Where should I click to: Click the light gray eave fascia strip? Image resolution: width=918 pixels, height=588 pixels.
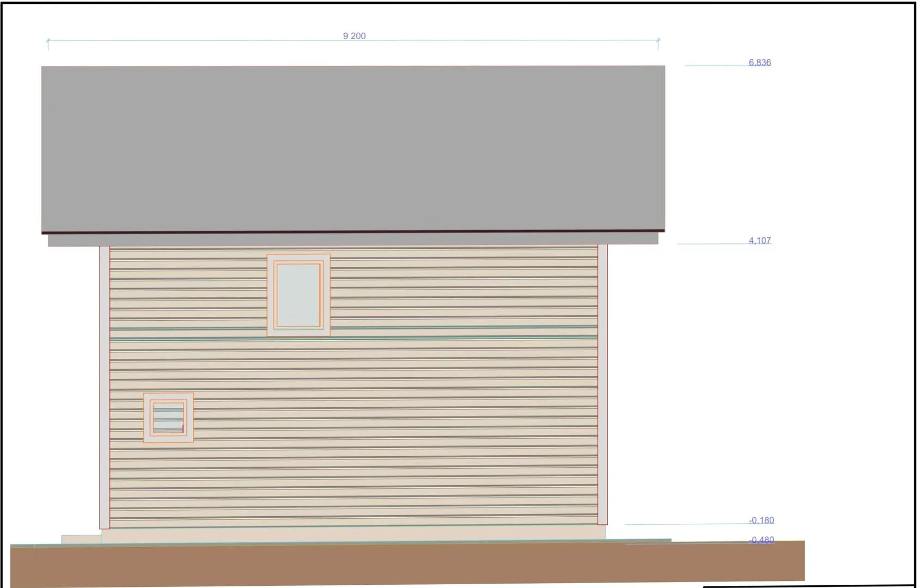pyautogui.click(x=353, y=240)
